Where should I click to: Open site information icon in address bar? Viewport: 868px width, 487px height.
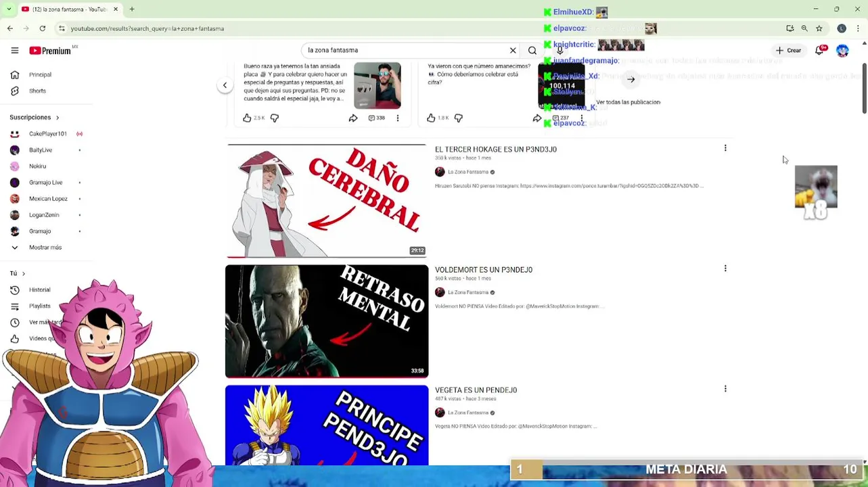pyautogui.click(x=62, y=28)
